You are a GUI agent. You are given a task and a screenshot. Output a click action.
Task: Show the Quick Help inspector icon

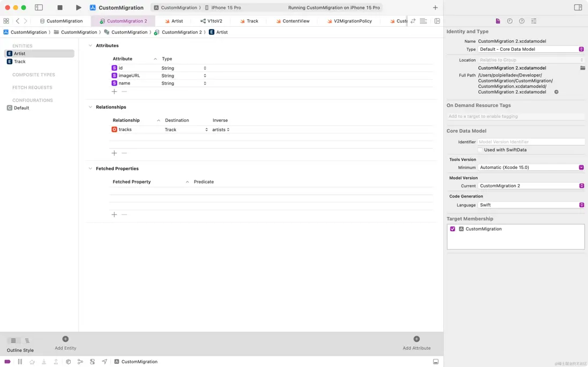tap(522, 21)
